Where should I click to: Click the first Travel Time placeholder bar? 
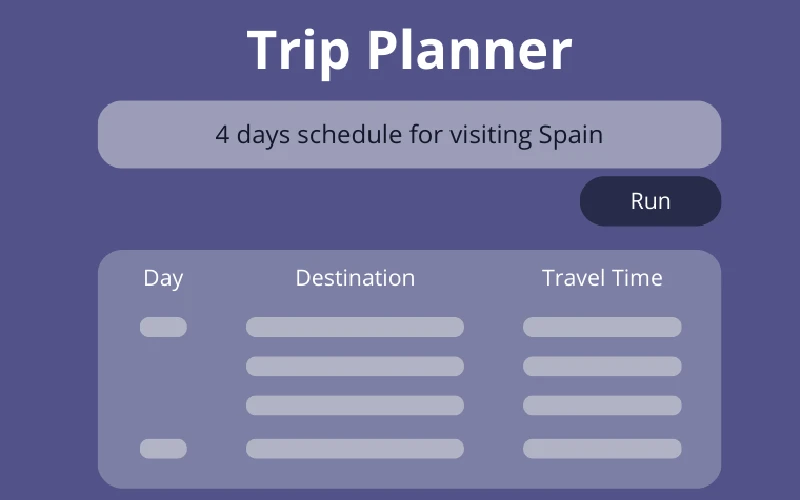pos(602,327)
